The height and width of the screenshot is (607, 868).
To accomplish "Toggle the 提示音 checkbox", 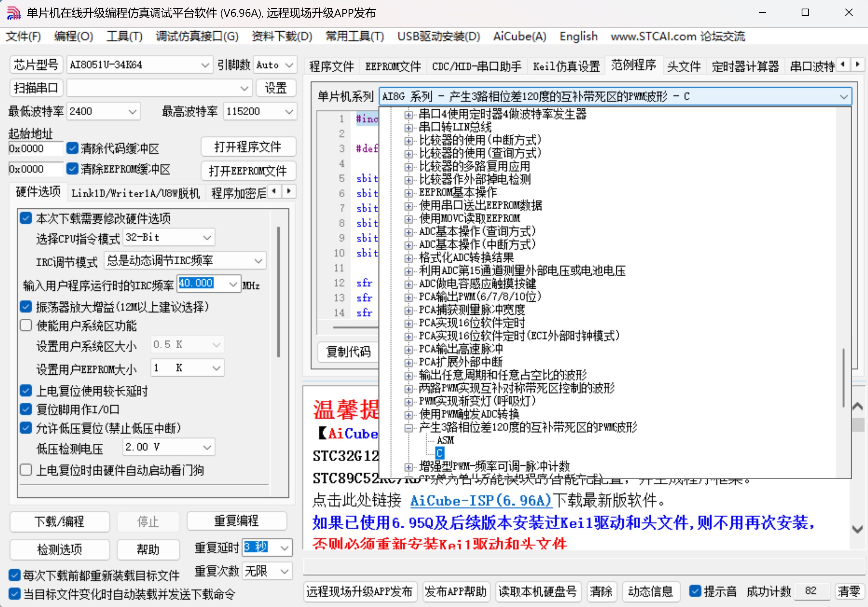I will coord(695,591).
